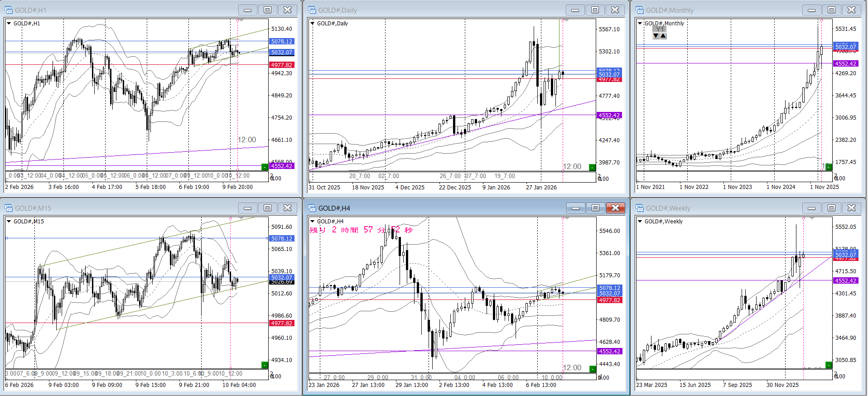This screenshot has height=396, width=868.
Task: Expand the triangle beside GOLD#,Weekly label
Action: click(640, 222)
